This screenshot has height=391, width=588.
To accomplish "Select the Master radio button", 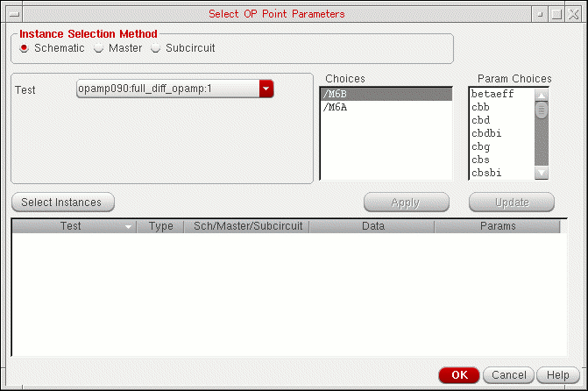I will pos(99,48).
